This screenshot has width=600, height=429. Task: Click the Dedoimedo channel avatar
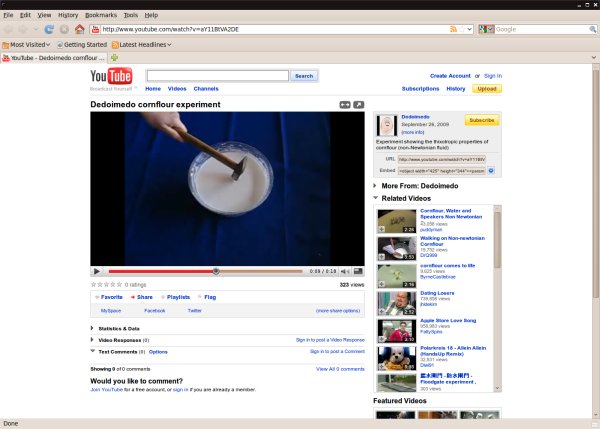click(387, 125)
